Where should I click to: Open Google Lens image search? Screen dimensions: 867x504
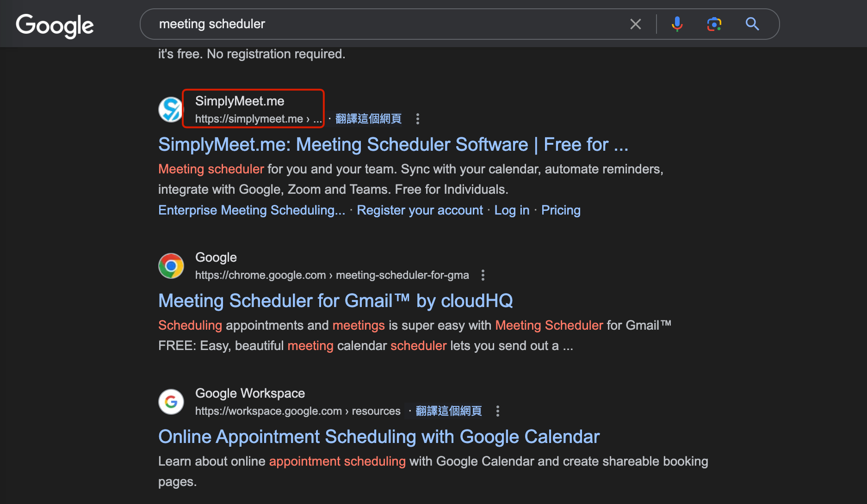point(714,24)
